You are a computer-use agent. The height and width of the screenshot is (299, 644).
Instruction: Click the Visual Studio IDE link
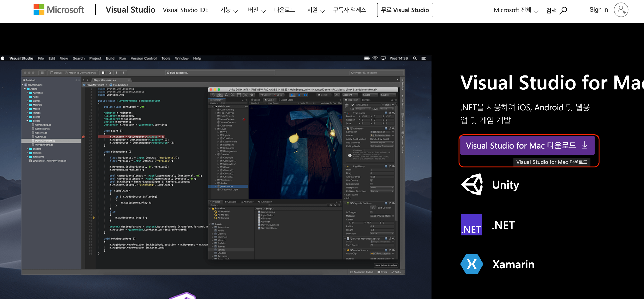pyautogui.click(x=185, y=10)
